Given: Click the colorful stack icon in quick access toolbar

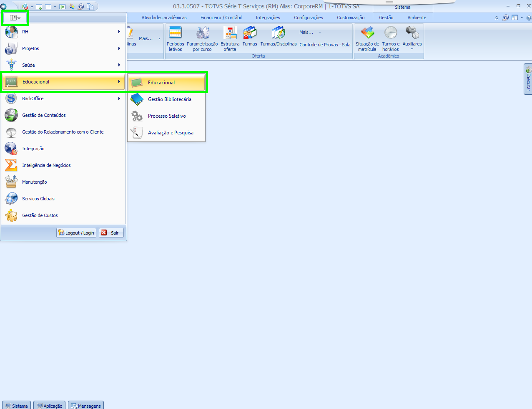Looking at the screenshot, I should tap(72, 6).
